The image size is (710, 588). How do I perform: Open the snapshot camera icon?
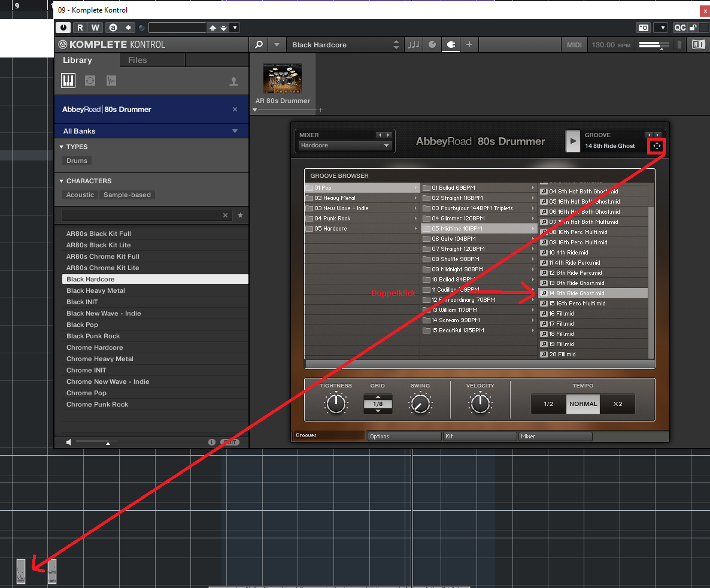(643, 28)
